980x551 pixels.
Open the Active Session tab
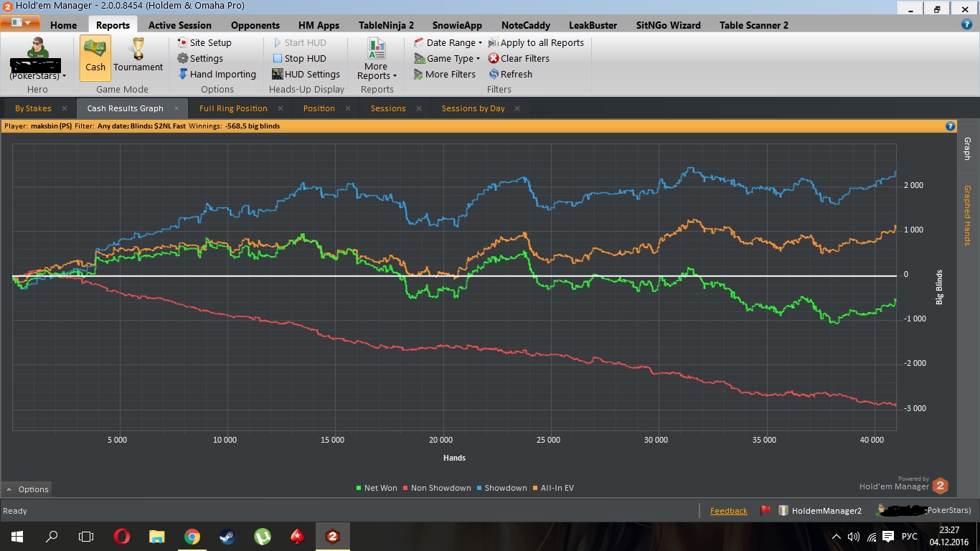coord(180,25)
